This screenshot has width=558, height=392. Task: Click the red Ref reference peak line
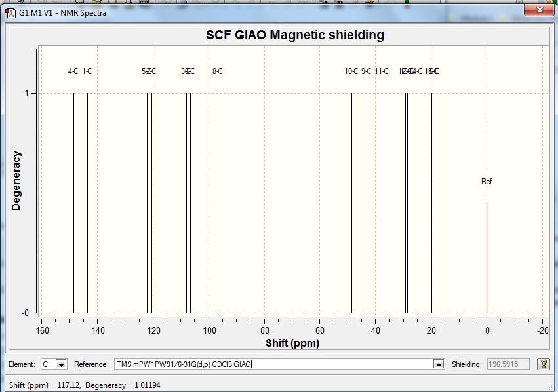(x=487, y=258)
